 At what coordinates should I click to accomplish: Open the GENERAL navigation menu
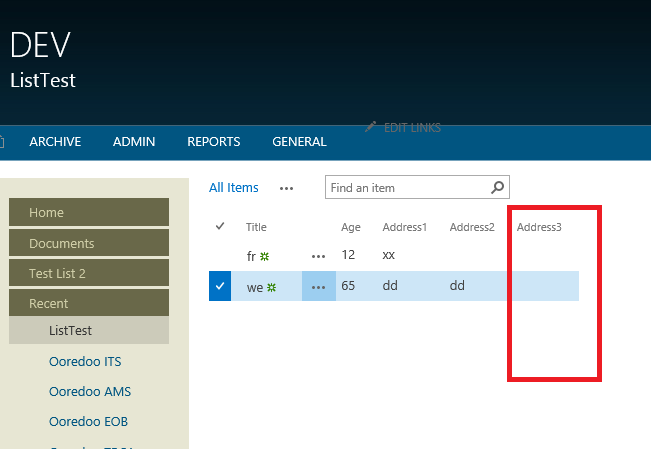click(x=299, y=142)
